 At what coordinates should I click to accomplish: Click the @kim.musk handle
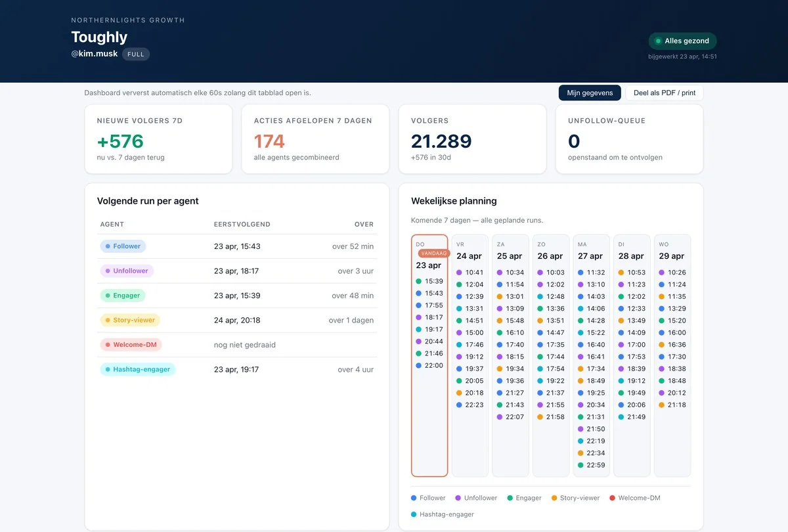tap(95, 53)
